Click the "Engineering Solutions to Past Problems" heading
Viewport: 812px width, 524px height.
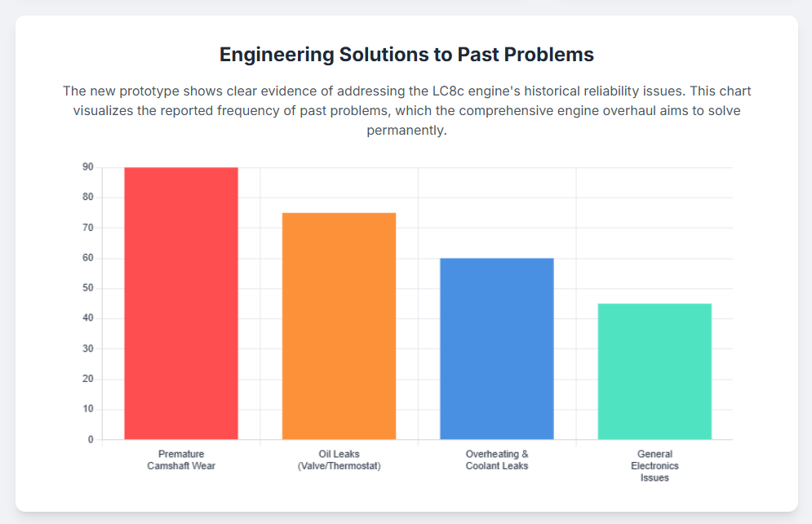tap(406, 55)
